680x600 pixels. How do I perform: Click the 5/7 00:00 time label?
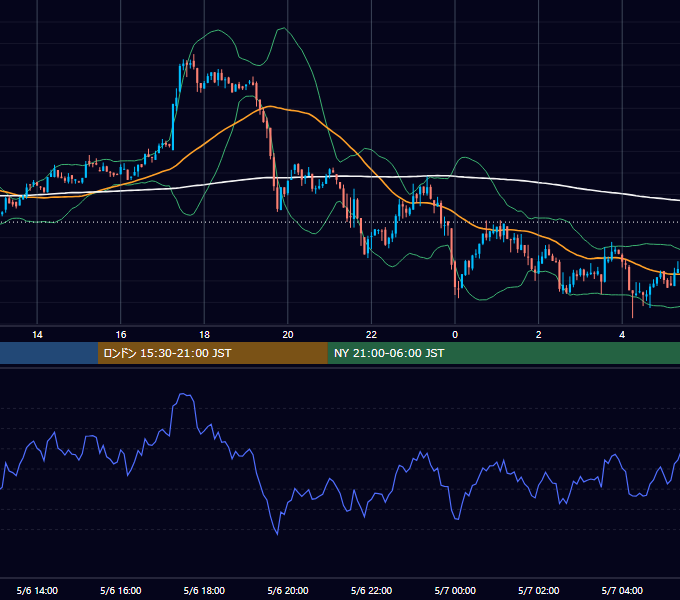[455, 590]
